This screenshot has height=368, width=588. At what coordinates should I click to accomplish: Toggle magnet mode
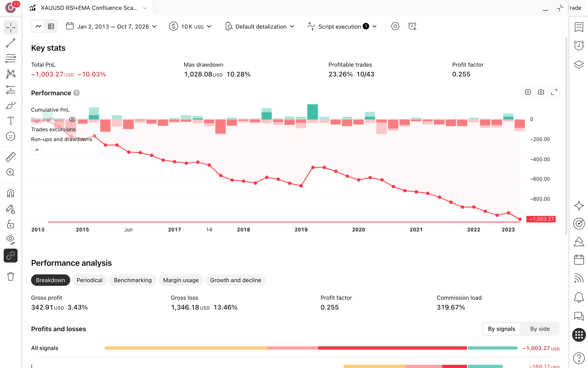click(10, 193)
